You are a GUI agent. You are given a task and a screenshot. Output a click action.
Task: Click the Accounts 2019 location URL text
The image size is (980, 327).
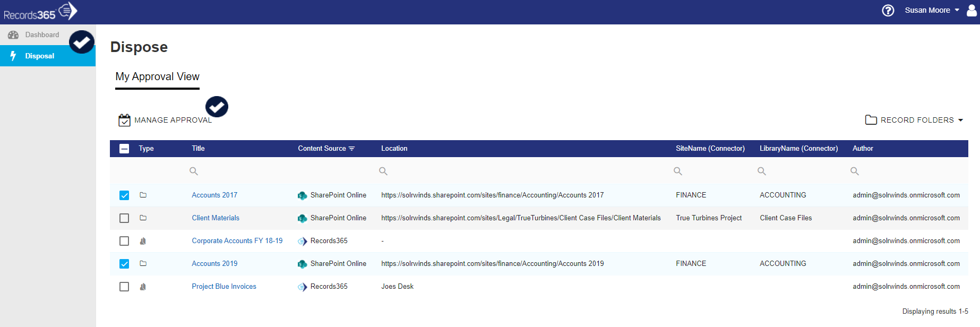[x=492, y=263]
